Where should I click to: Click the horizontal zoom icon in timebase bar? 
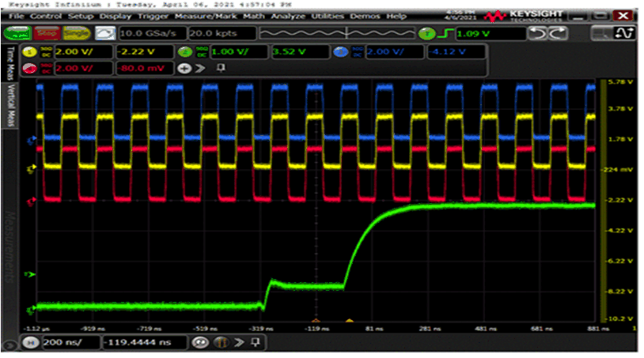[x=202, y=342]
